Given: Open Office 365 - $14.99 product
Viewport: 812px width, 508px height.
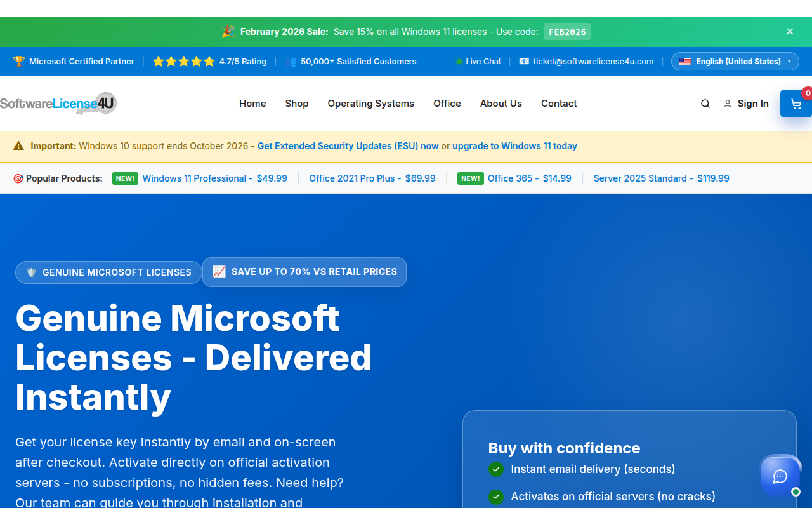Looking at the screenshot, I should coord(530,178).
